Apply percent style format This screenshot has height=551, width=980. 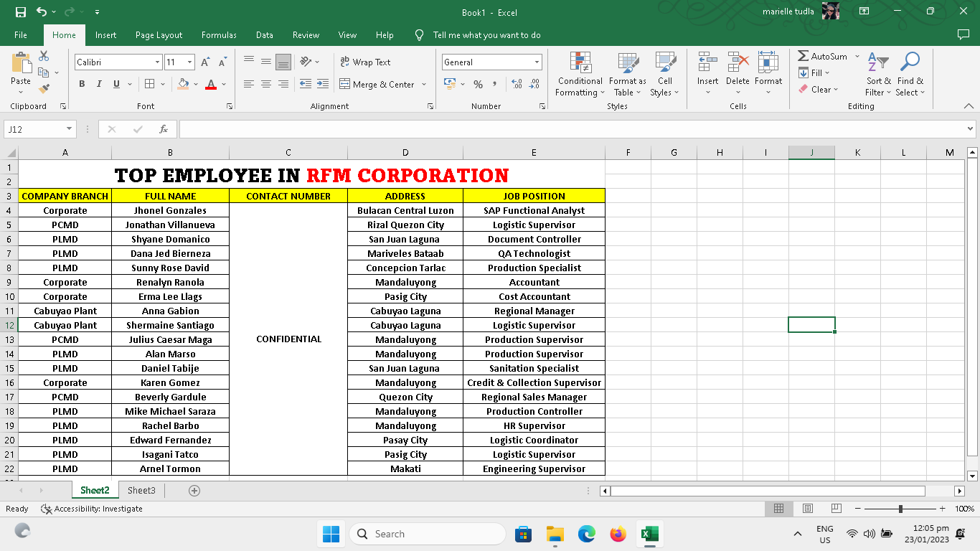(x=479, y=84)
